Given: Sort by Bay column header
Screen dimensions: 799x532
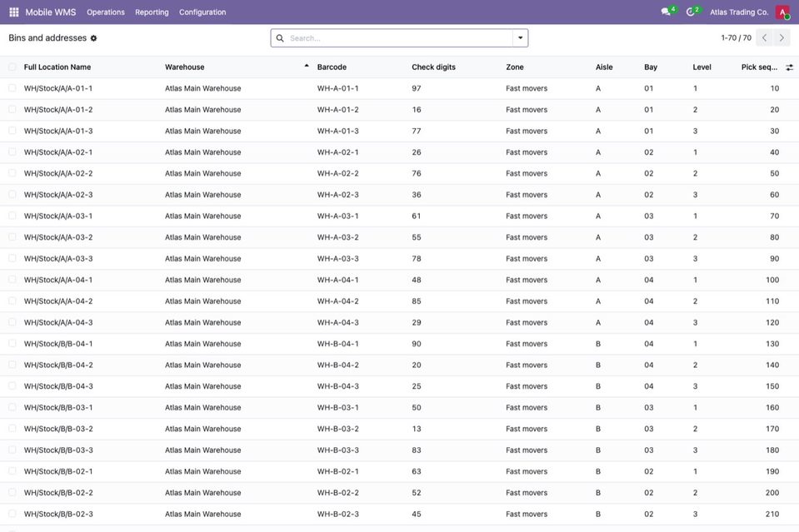Looking at the screenshot, I should pyautogui.click(x=651, y=67).
